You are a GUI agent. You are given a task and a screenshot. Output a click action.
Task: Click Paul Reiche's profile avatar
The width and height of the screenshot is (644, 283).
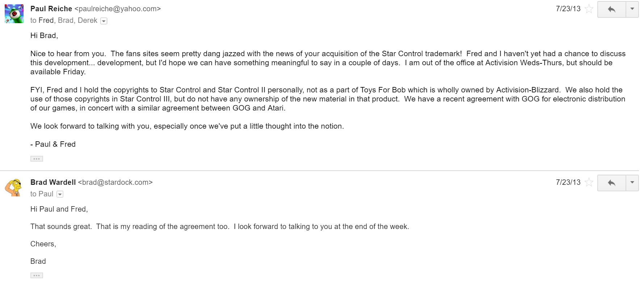[14, 14]
